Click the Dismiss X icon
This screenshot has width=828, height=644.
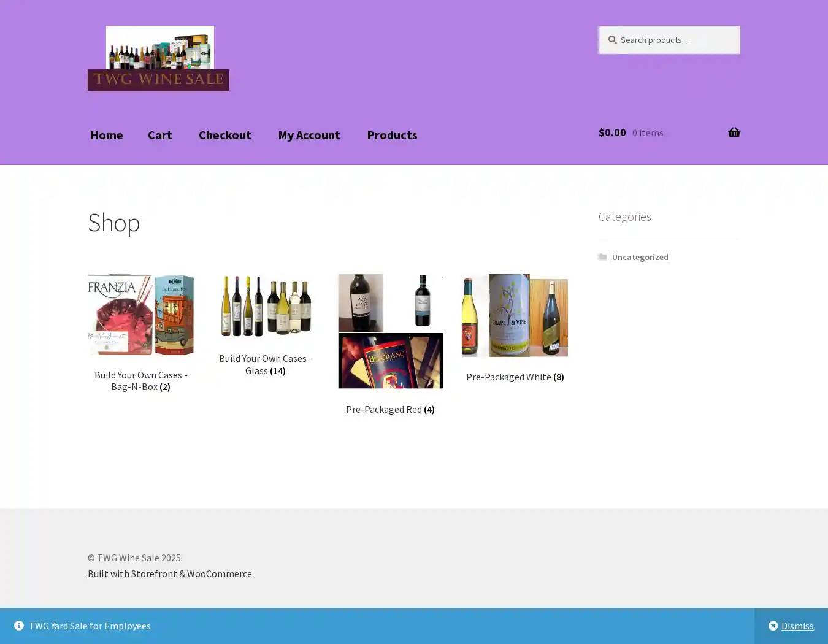pos(773,626)
